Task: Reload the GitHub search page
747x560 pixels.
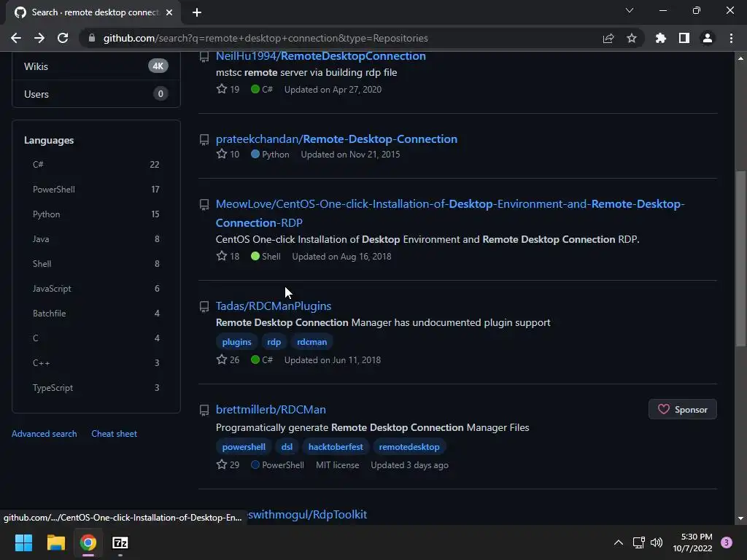Action: point(63,38)
